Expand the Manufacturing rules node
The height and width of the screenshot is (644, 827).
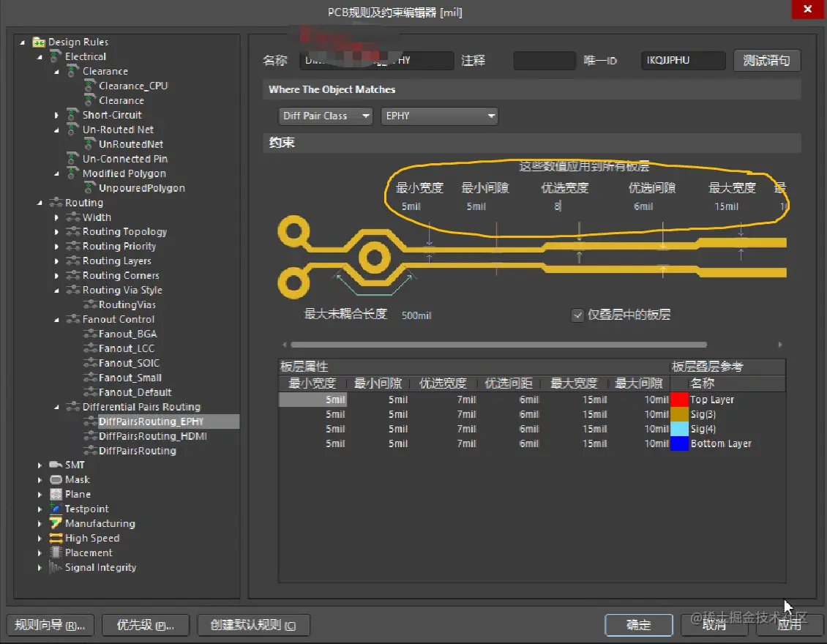pos(40,524)
